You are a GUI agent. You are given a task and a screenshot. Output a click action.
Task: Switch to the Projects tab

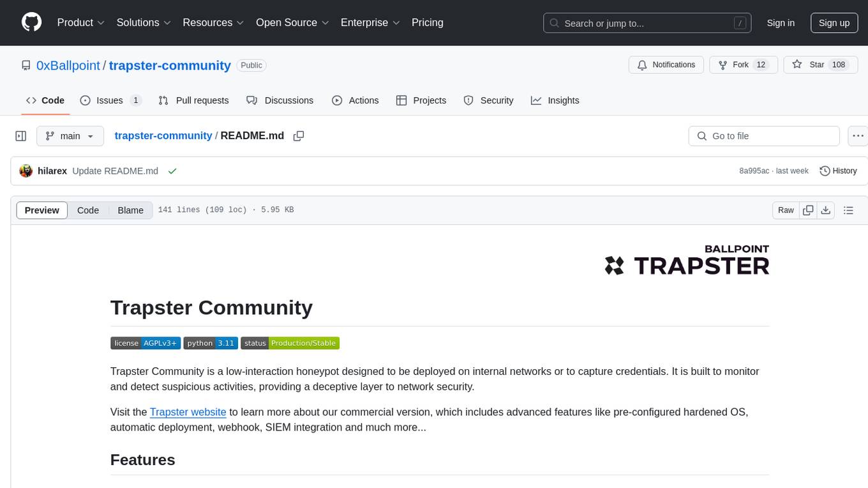[x=421, y=100]
